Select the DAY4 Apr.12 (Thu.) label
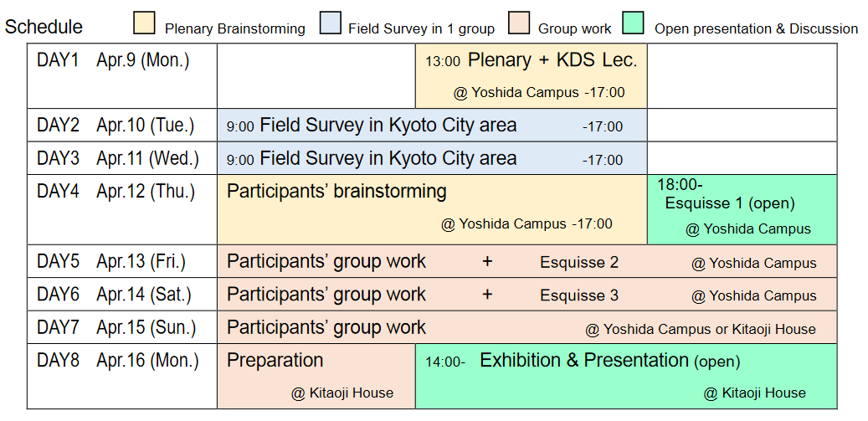Viewport: 868px width, 421px height. point(116,192)
